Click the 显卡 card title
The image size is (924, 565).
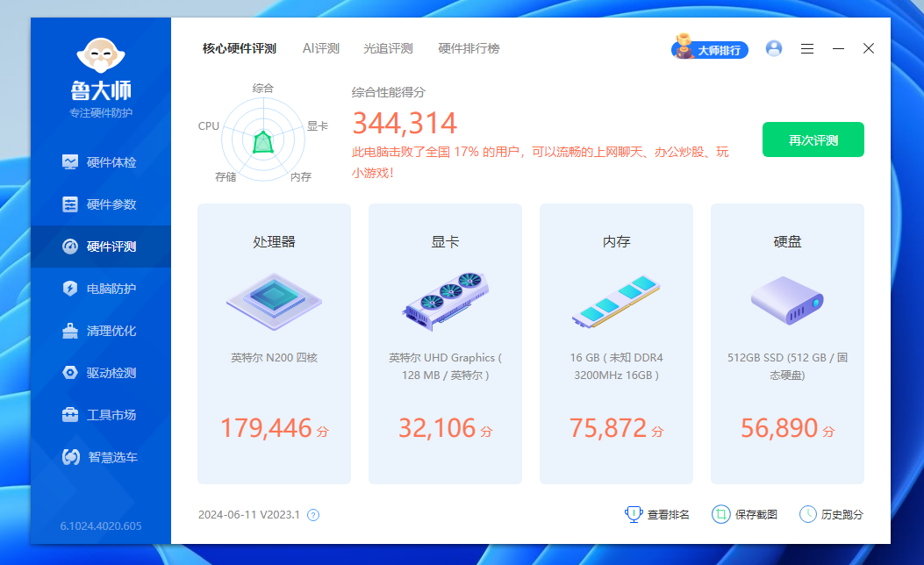pos(445,241)
